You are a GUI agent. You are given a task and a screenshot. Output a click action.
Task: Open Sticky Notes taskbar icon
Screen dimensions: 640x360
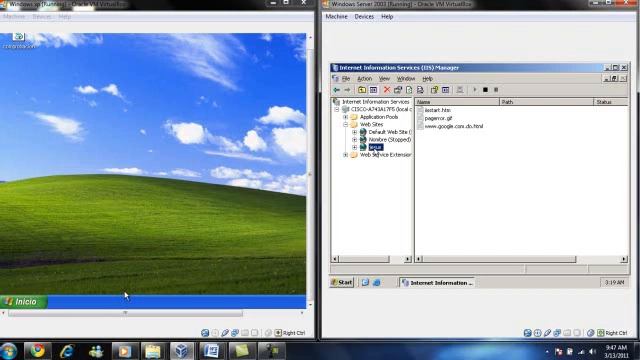pyautogui.click(x=242, y=351)
